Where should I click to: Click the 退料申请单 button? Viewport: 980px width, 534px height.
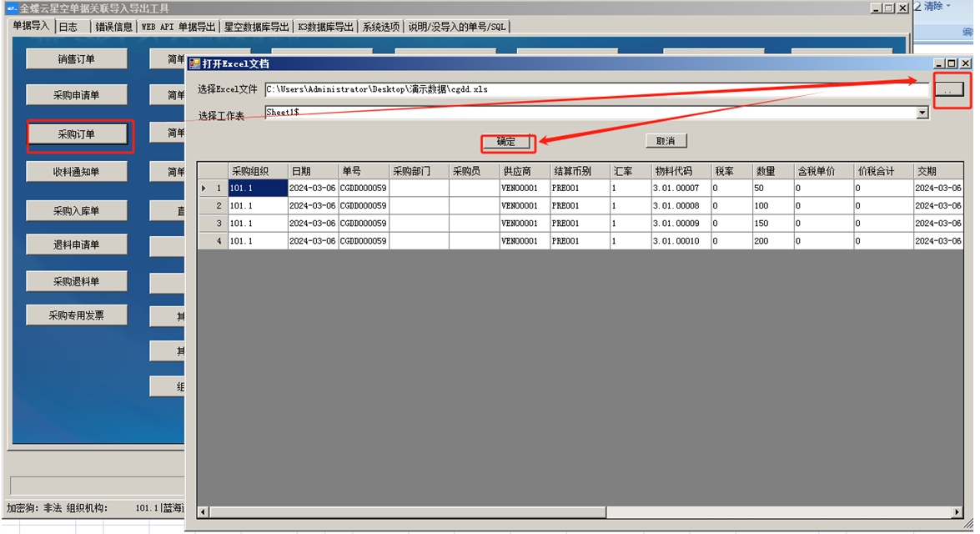pos(76,244)
